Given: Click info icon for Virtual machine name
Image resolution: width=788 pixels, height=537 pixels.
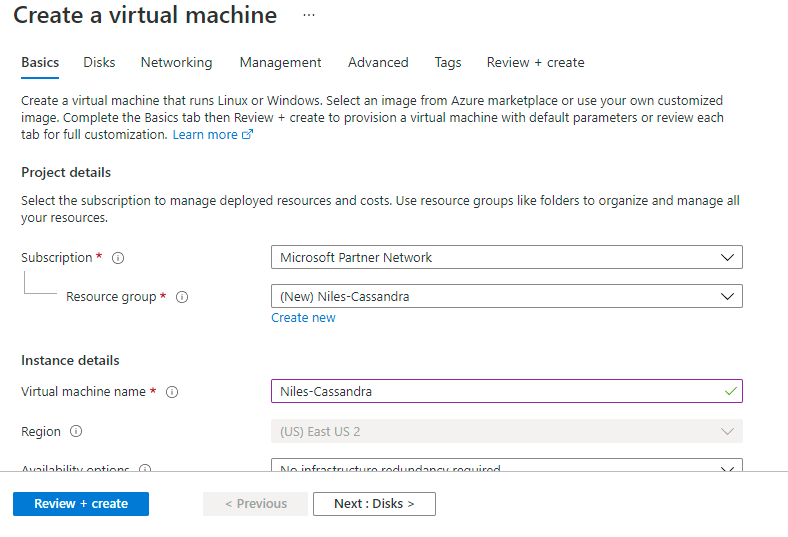Looking at the screenshot, I should [172, 392].
